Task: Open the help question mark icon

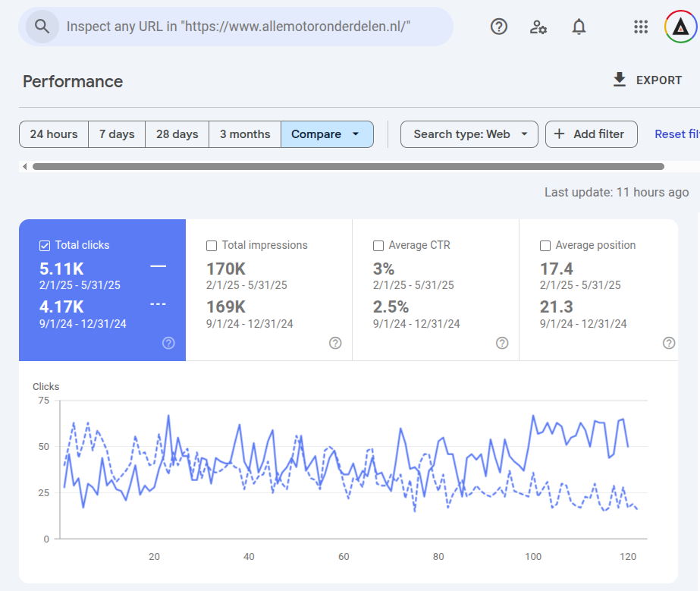Action: coord(499,27)
